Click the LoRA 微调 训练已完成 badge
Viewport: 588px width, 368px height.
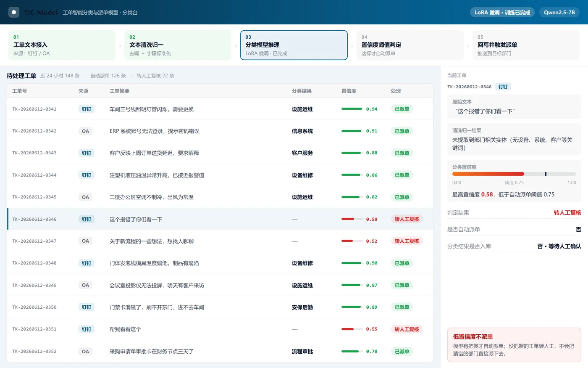pyautogui.click(x=502, y=12)
